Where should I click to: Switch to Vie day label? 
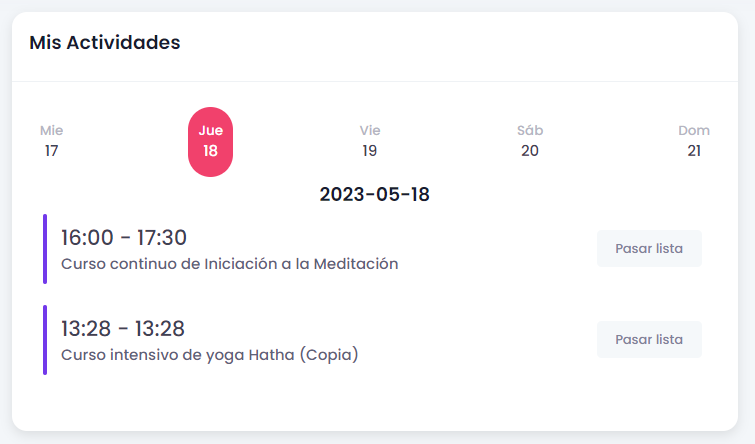pyautogui.click(x=370, y=130)
